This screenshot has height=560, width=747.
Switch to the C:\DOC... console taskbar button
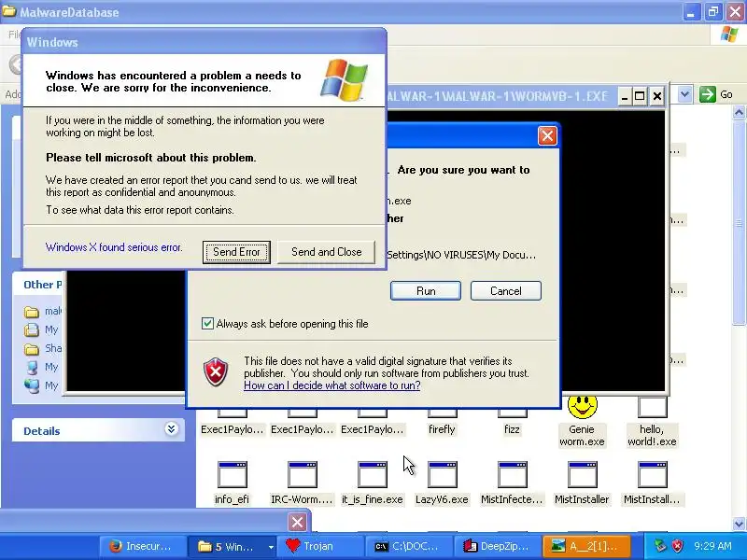point(408,546)
